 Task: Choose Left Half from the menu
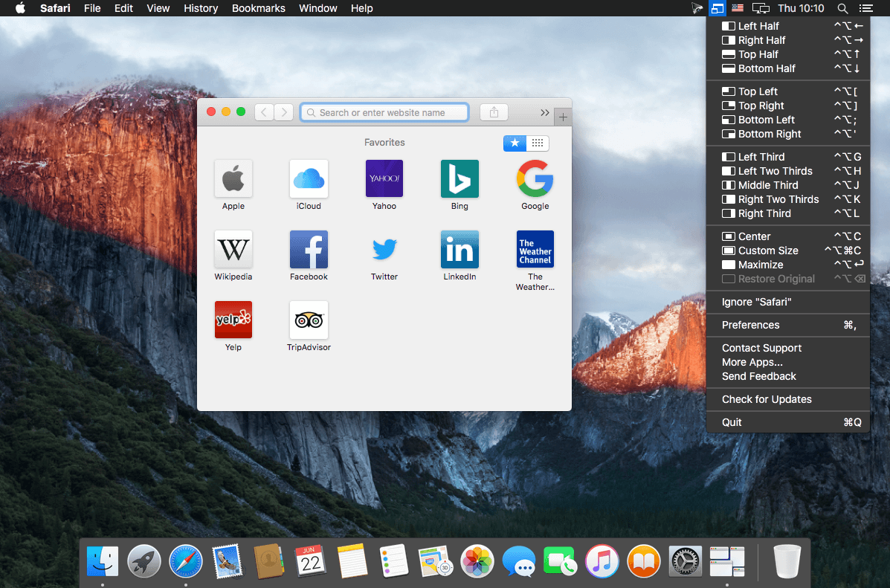point(788,26)
